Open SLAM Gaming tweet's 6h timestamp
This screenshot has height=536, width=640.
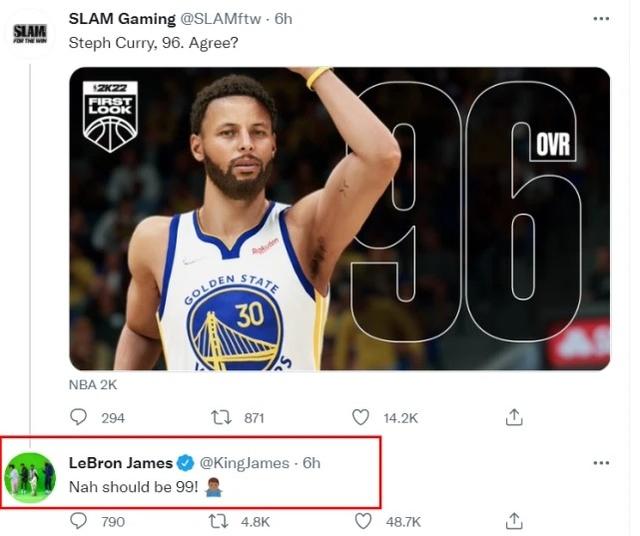pos(283,19)
